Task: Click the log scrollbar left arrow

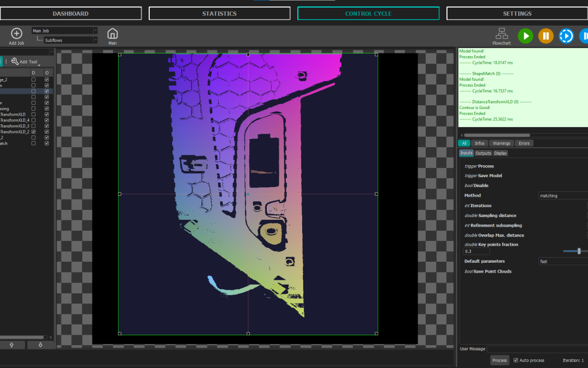Action: [x=461, y=135]
